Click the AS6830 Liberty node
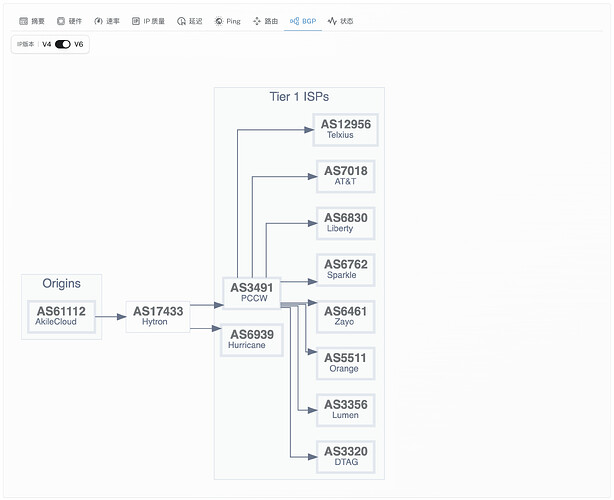This screenshot has height=500, width=614. pos(345,223)
